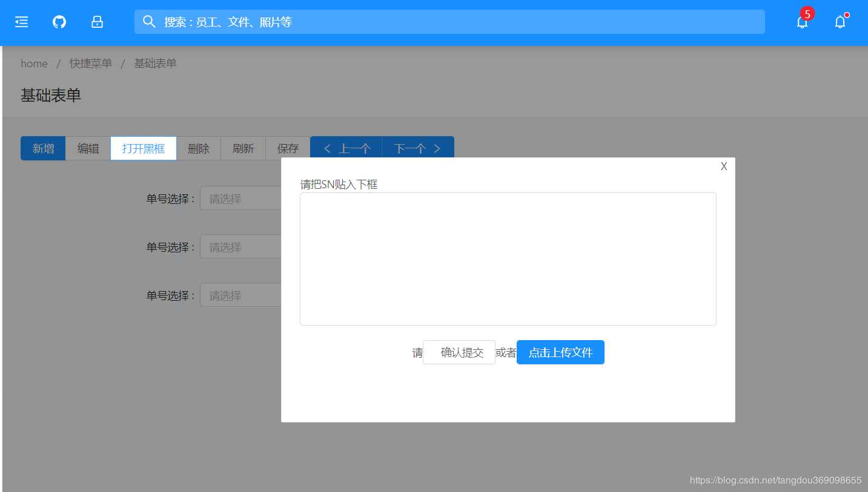Click the lock screen icon
This screenshot has height=492, width=868.
[97, 22]
